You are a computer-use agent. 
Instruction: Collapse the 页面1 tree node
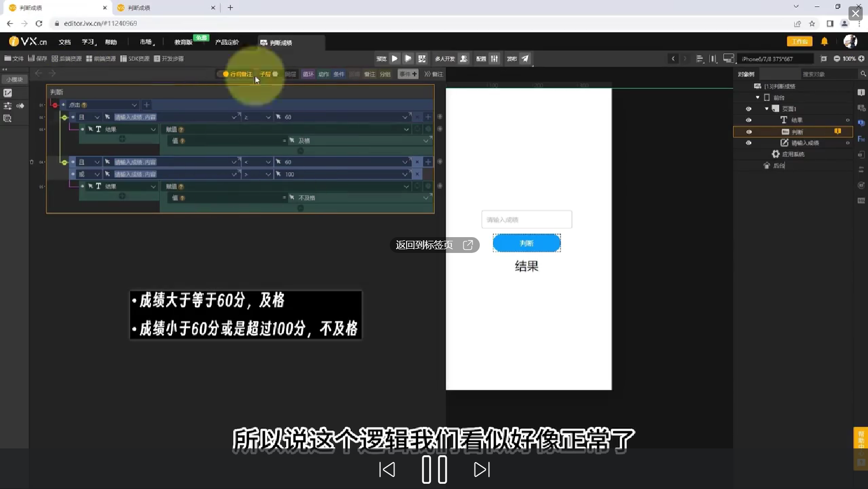coord(767,109)
